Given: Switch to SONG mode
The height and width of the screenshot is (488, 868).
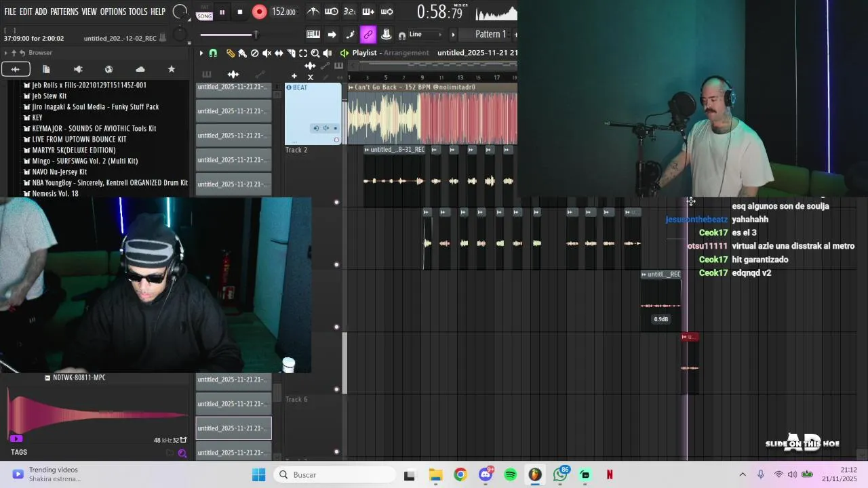Looking at the screenshot, I should pyautogui.click(x=204, y=16).
